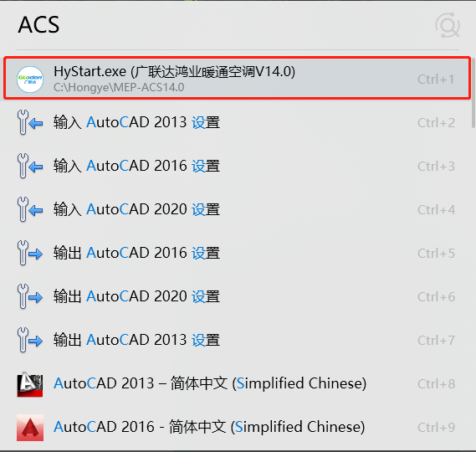Click the export AutoCAD 2020 settings wrench icon
Viewport: 476px width, 452px height.
(30, 296)
